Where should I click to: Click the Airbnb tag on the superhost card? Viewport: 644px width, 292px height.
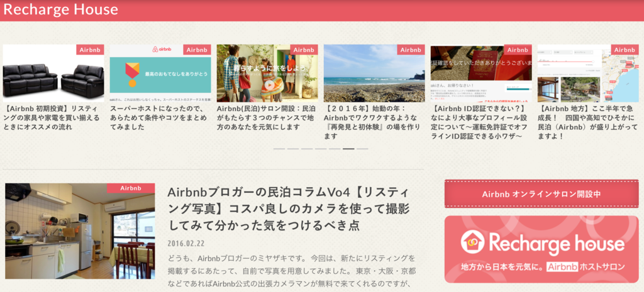[197, 50]
